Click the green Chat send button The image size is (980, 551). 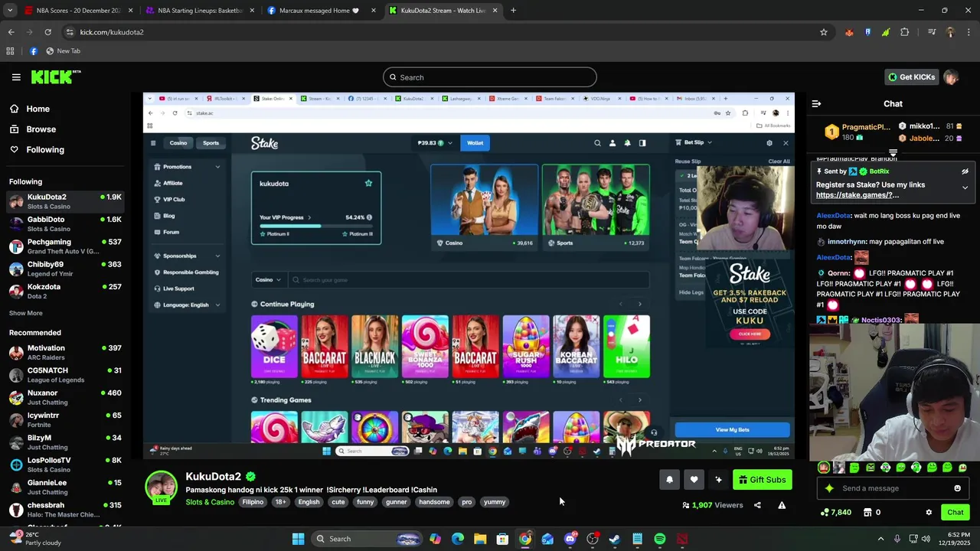(955, 512)
